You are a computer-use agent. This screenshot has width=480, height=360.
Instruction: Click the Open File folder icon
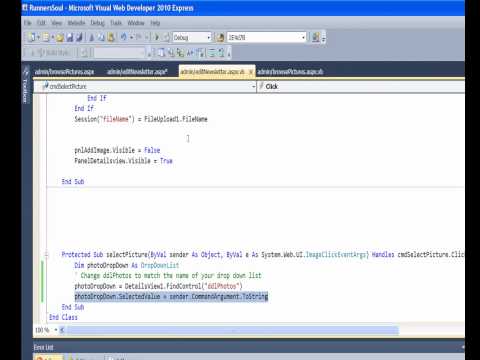pos(60,37)
